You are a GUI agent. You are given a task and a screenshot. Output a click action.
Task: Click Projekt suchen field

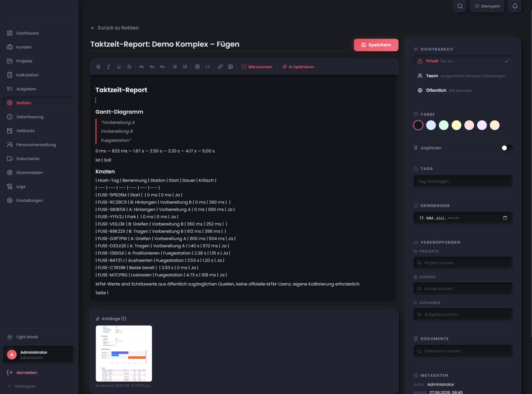(463, 263)
